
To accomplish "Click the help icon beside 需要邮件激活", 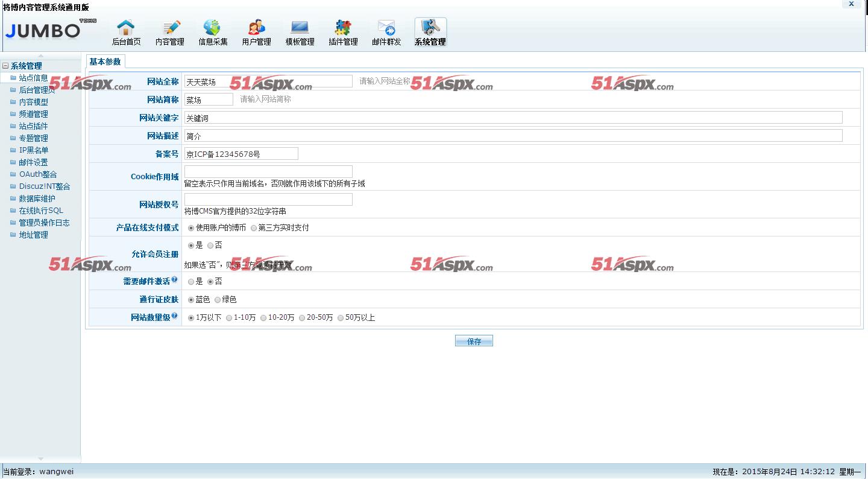I will (x=174, y=280).
